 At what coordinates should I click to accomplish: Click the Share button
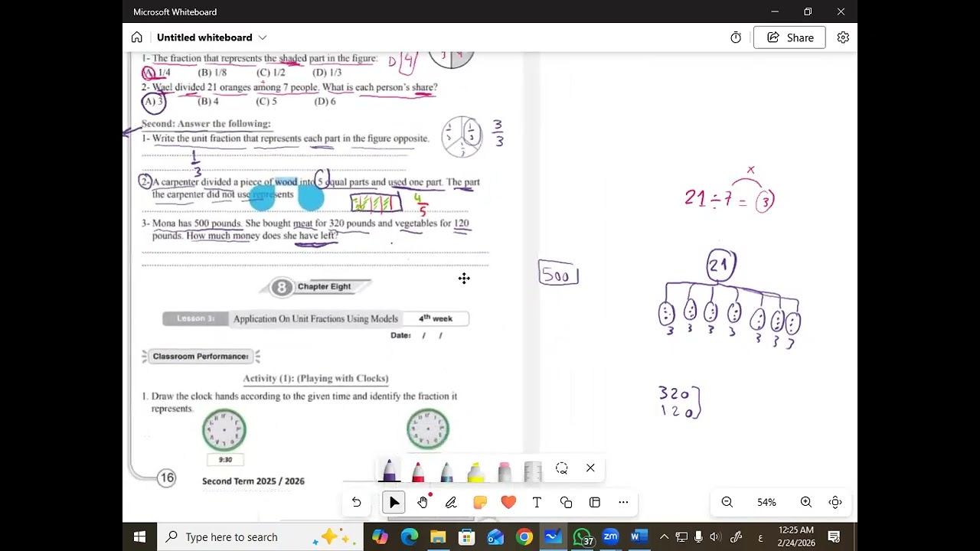789,37
